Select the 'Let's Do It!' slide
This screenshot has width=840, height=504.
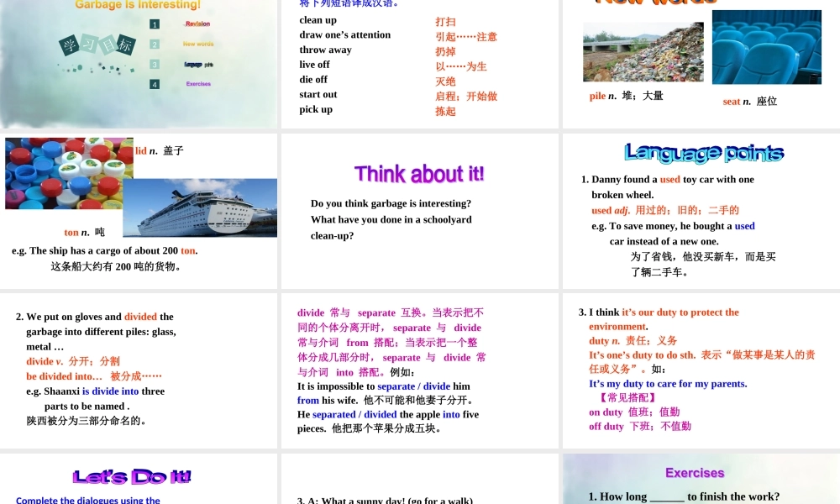139,480
